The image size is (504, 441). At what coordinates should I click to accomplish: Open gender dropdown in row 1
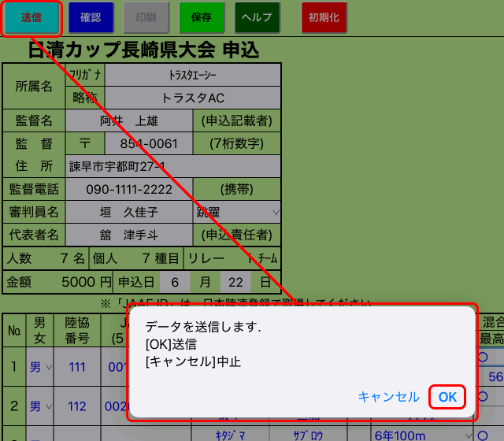[40, 367]
